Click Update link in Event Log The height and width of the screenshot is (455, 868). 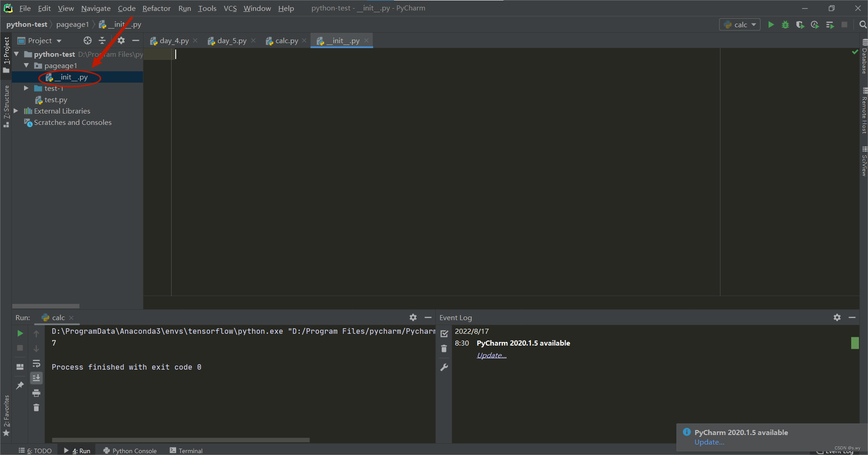[491, 355]
